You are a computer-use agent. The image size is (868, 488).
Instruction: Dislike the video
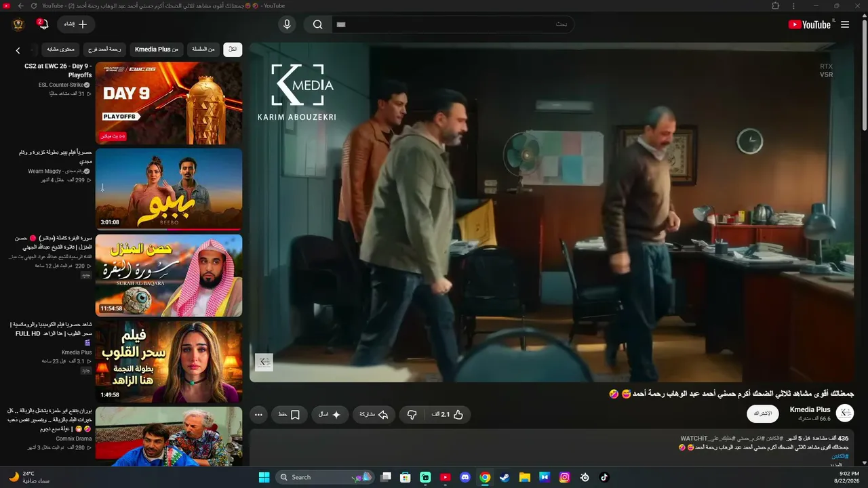click(412, 414)
